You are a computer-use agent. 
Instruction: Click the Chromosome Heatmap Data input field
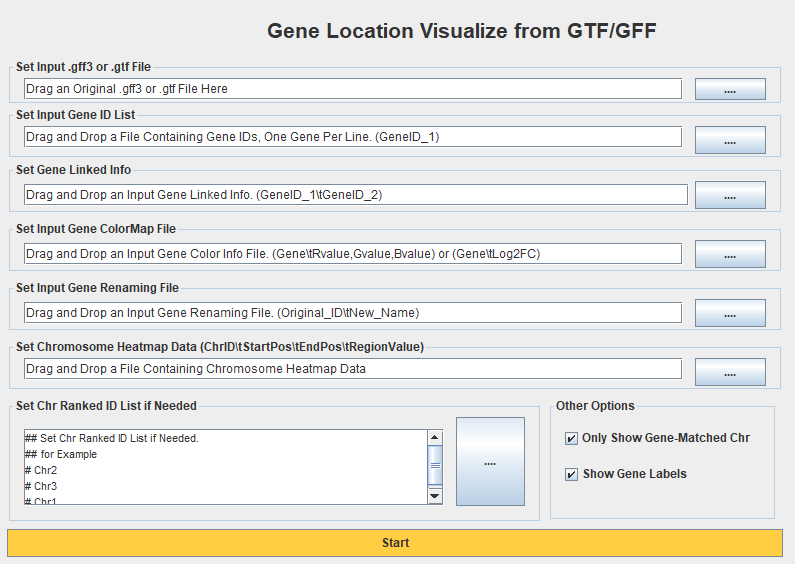coord(352,369)
